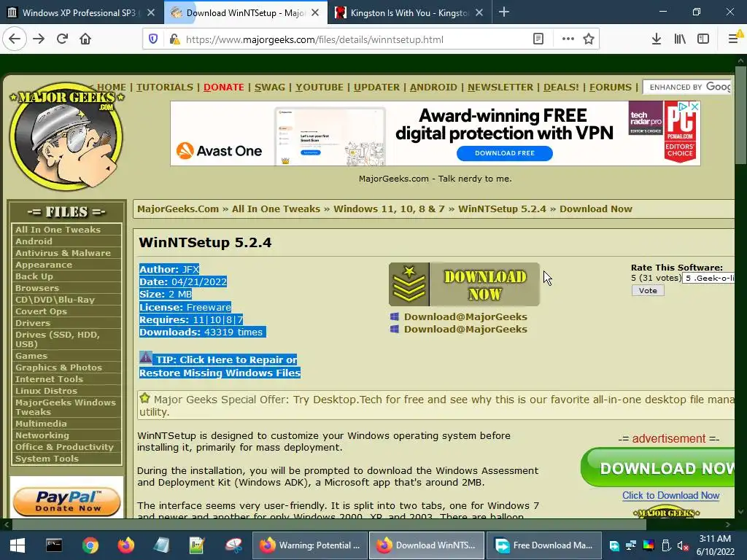Open network tray icon
The image size is (747, 560).
[x=631, y=545]
